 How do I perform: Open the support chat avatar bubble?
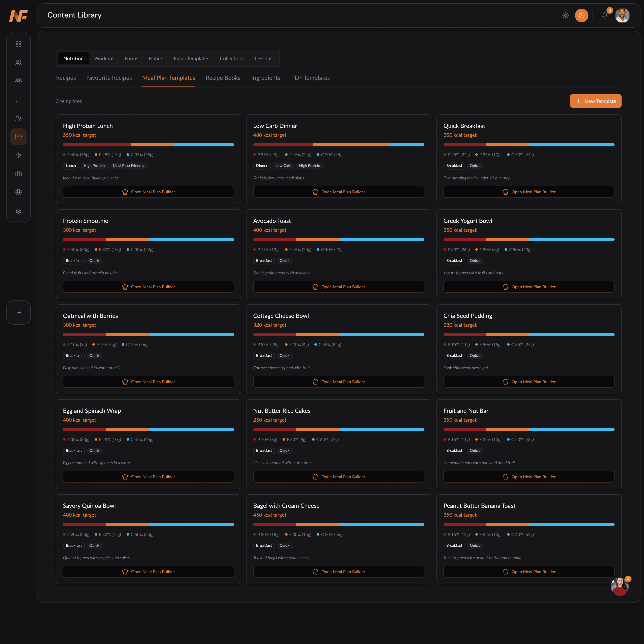click(x=620, y=587)
